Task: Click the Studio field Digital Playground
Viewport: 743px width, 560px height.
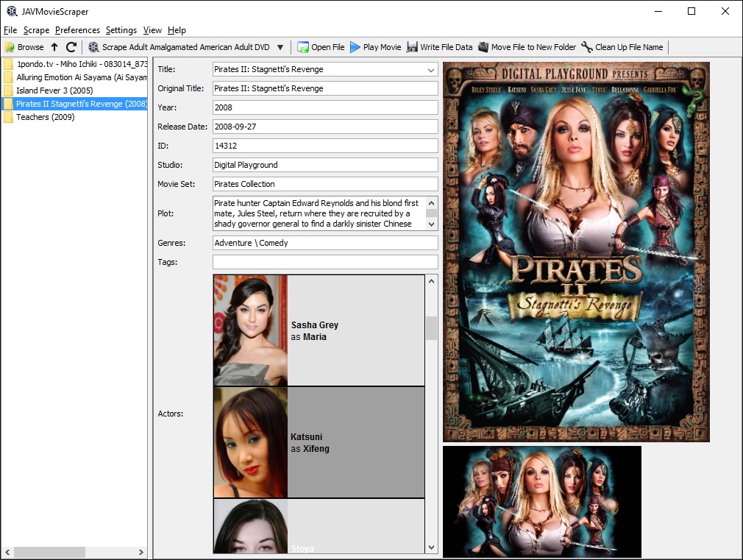Action: pos(325,165)
